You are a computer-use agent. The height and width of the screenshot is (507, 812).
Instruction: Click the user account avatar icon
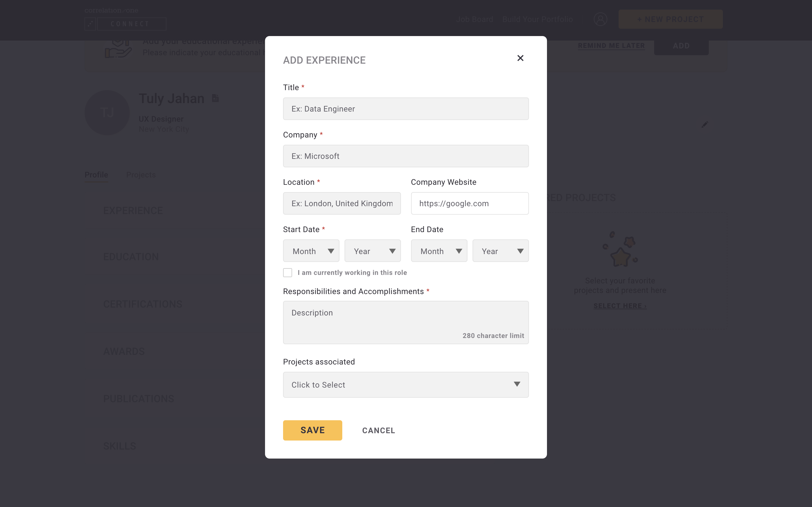click(600, 19)
